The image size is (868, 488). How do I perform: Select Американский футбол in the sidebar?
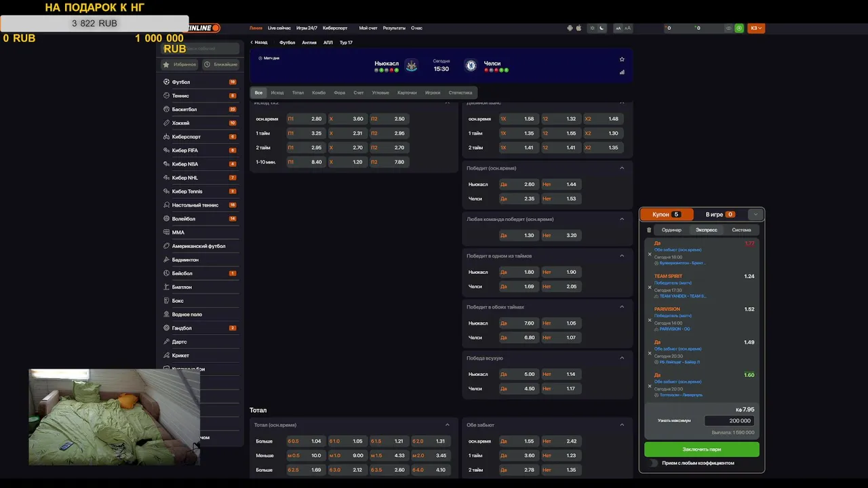(200, 246)
